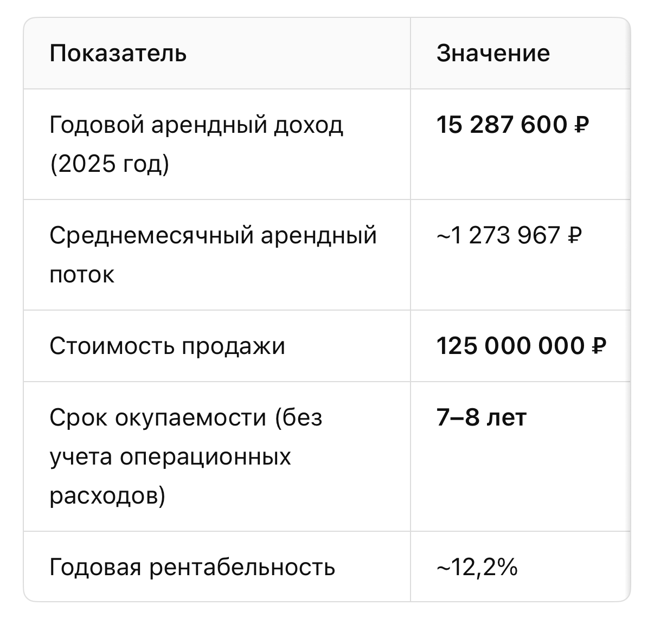
Task: Click the 15 287 600 ₽ value
Action: point(512,125)
